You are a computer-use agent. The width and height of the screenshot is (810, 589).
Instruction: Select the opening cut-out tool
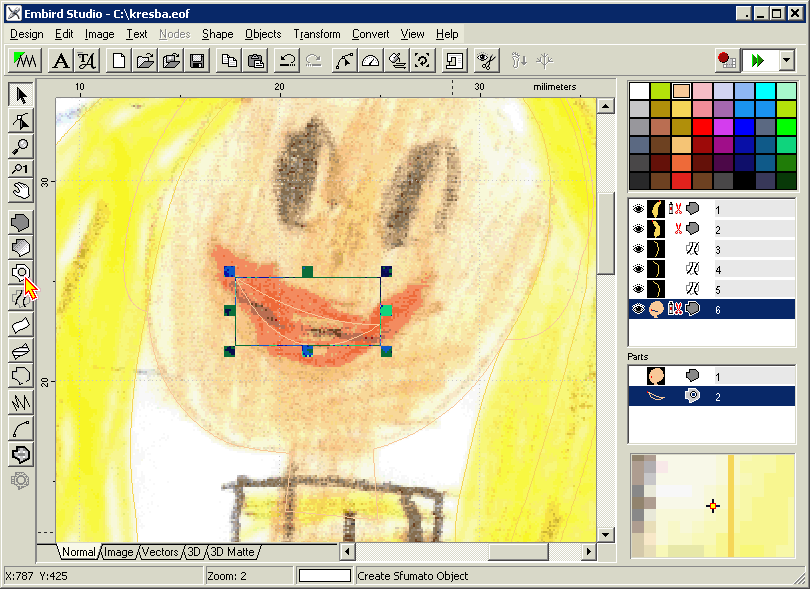[x=21, y=455]
